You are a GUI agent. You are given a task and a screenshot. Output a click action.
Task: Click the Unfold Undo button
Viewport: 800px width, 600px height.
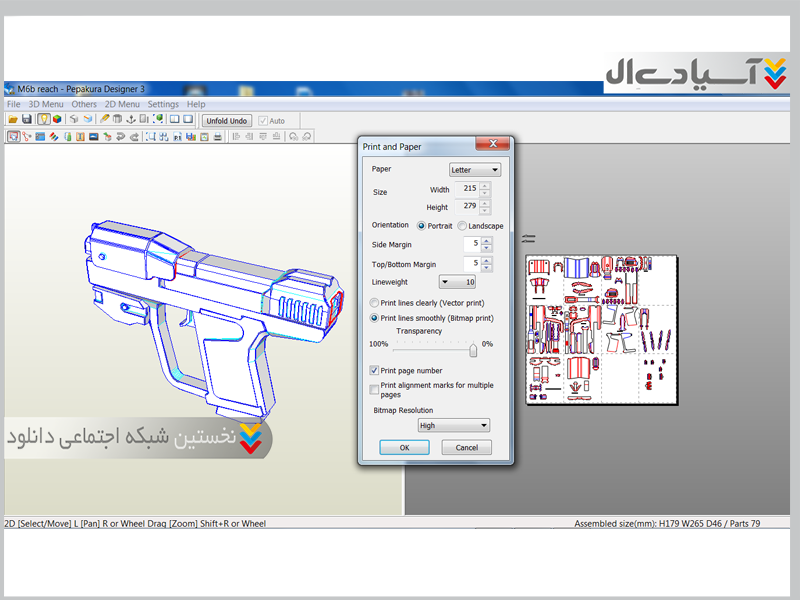[x=227, y=121]
